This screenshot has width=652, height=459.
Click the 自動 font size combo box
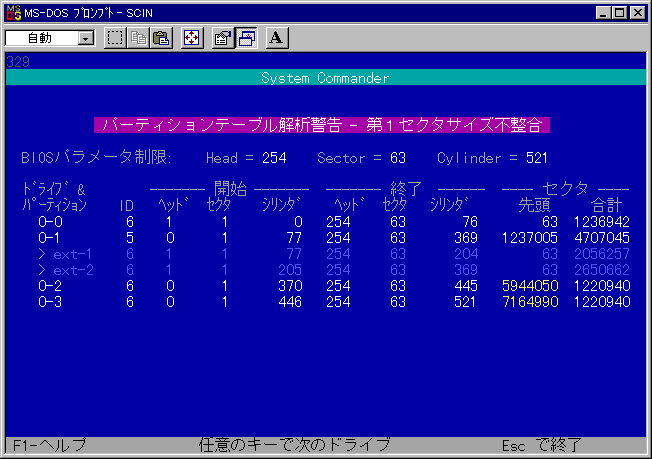[x=50, y=38]
